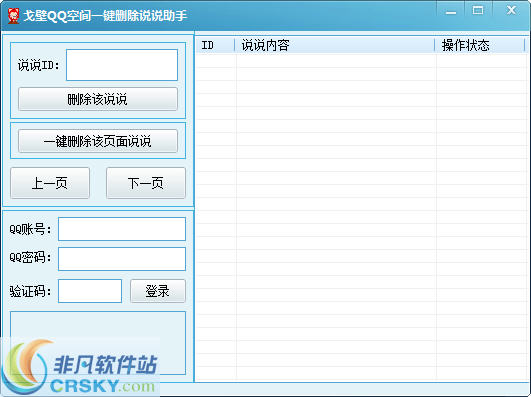The height and width of the screenshot is (397, 531).
Task: Close the window
Action: (511, 11)
